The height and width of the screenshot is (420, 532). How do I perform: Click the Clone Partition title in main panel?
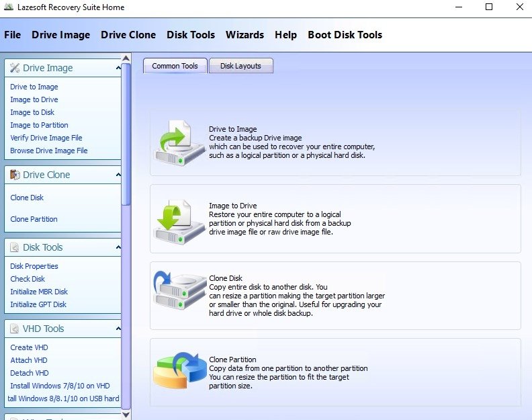coord(232,360)
